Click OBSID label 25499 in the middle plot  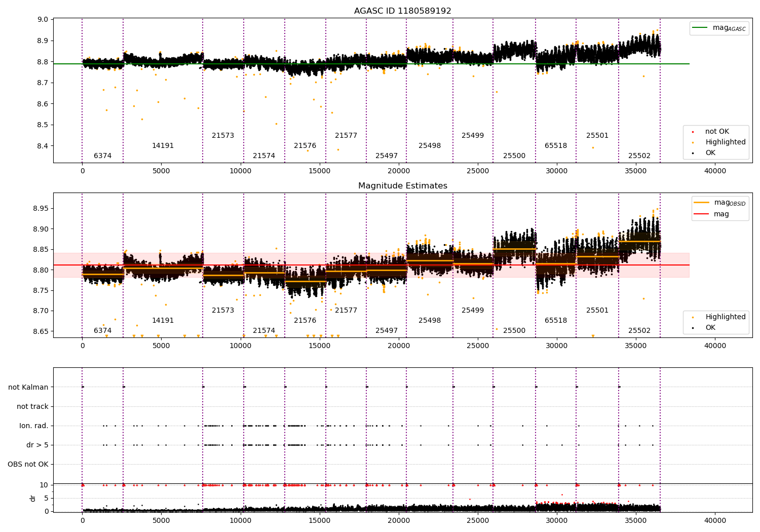[x=473, y=311]
